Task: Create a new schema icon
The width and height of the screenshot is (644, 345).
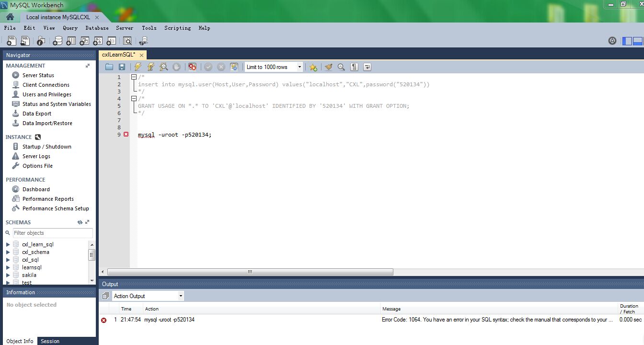Action: (57, 41)
